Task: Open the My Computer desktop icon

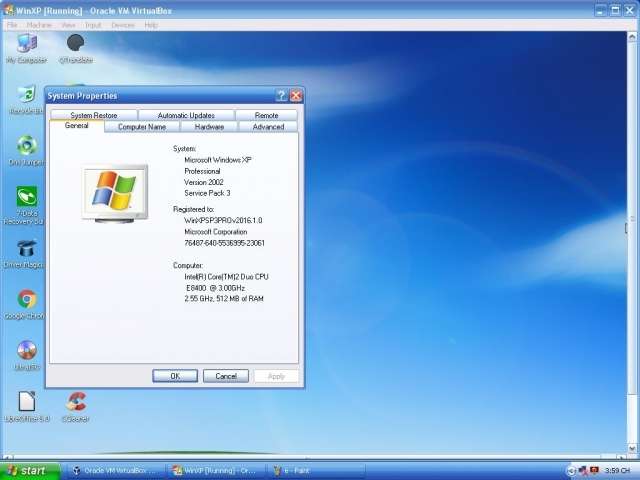Action: point(26,44)
